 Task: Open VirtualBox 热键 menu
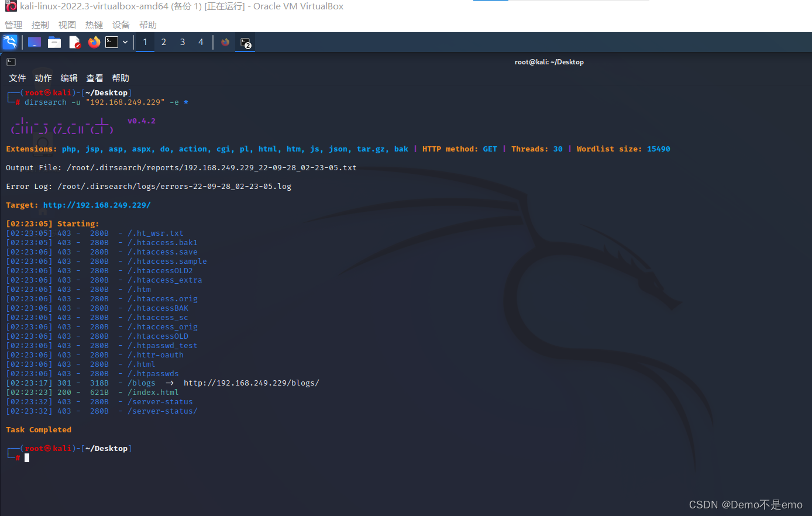pyautogui.click(x=94, y=25)
